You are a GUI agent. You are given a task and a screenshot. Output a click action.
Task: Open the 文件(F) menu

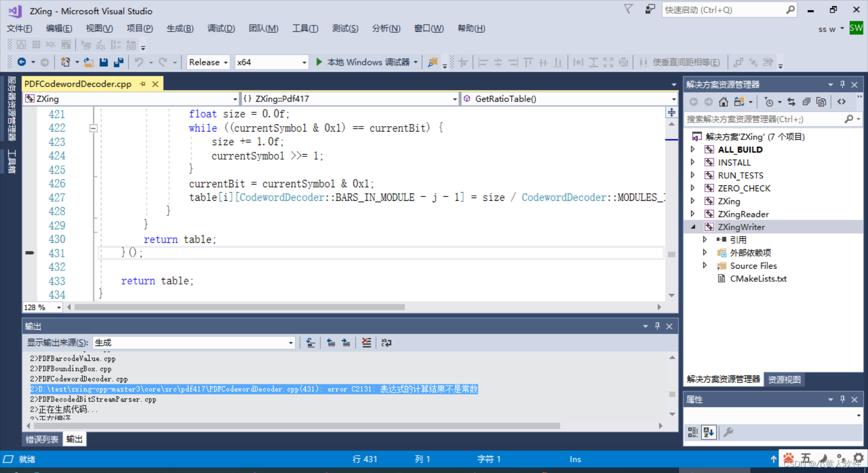click(x=19, y=28)
